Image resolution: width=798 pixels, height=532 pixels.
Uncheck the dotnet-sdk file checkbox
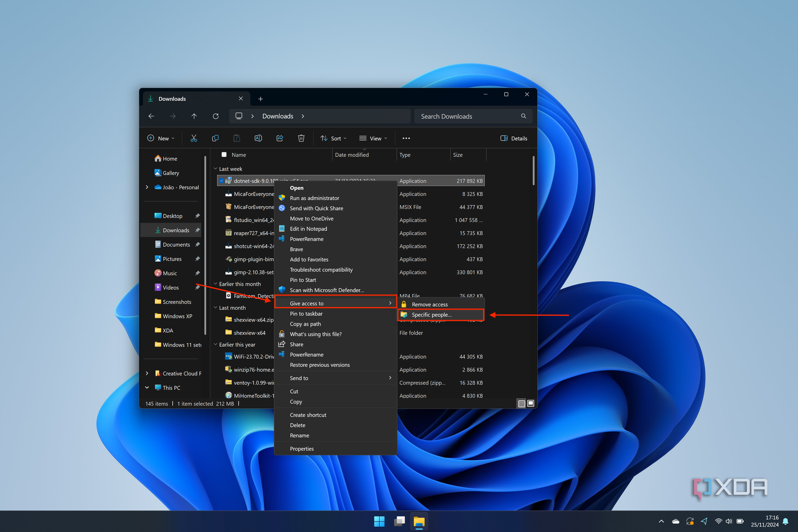[x=222, y=181]
